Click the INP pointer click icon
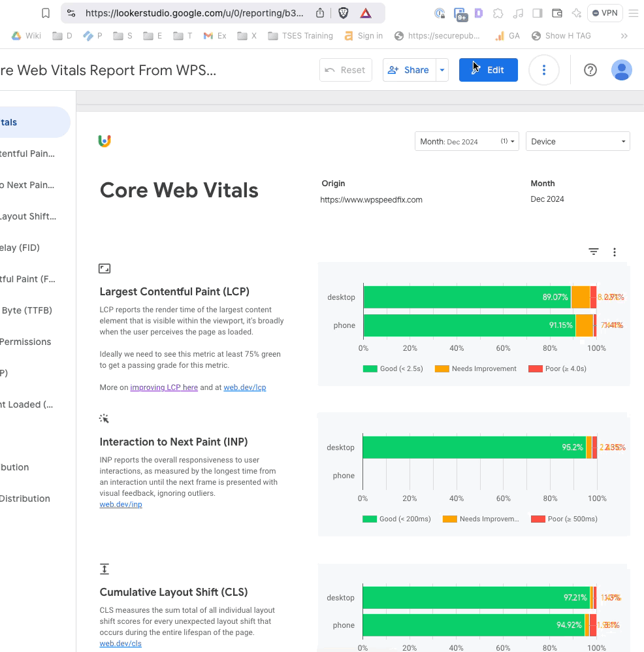This screenshot has width=644, height=652. [x=104, y=418]
